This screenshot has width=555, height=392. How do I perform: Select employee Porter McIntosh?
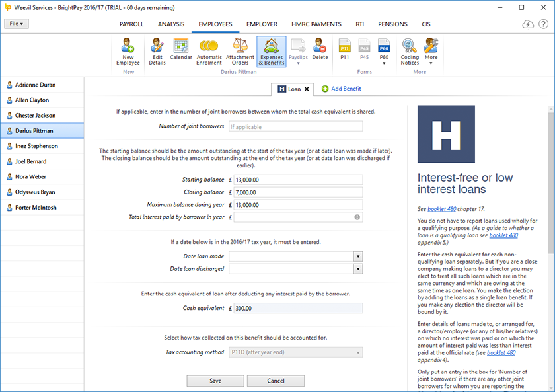[42, 208]
